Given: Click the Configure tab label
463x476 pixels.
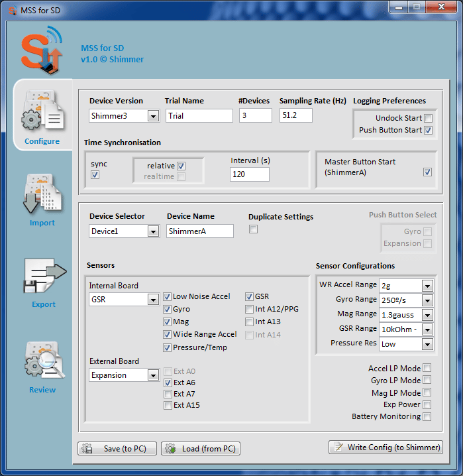Looking at the screenshot, I should pyautogui.click(x=42, y=141).
